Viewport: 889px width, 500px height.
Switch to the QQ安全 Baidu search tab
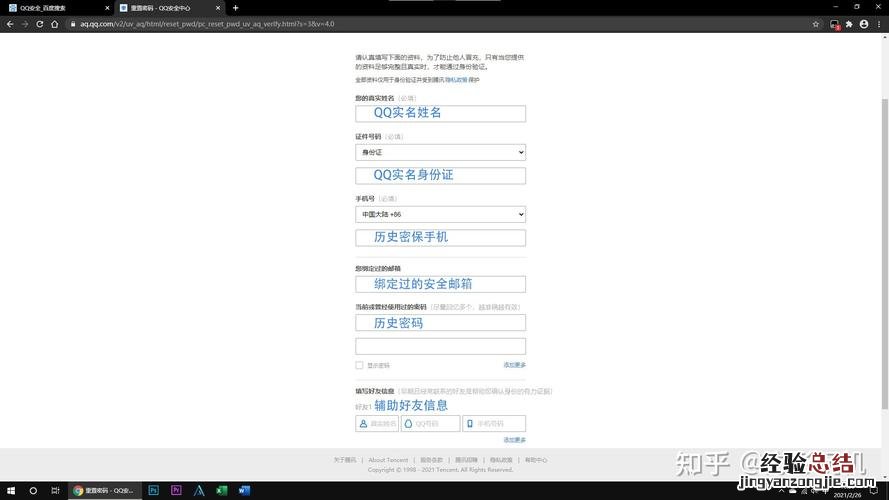click(x=58, y=8)
